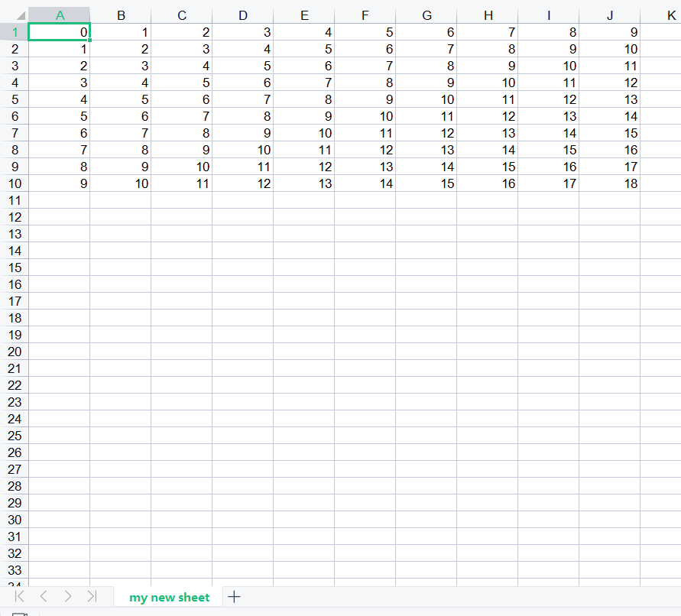Click cell A1 containing 0
This screenshot has height=616, width=681.
[x=60, y=31]
